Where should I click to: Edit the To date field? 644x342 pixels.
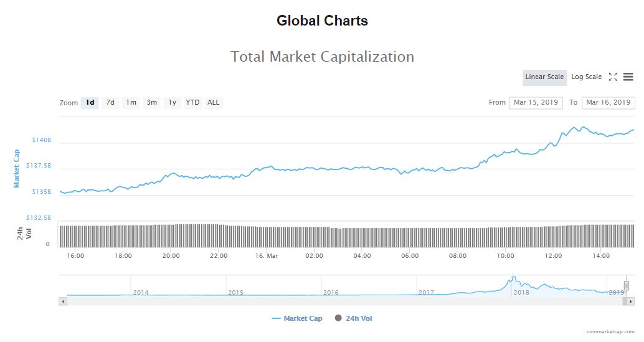click(x=608, y=103)
